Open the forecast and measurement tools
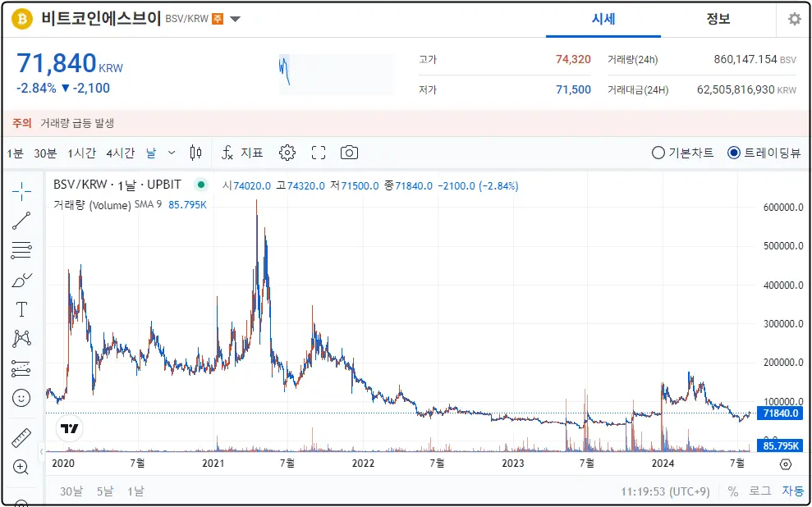The image size is (812, 507). click(21, 368)
